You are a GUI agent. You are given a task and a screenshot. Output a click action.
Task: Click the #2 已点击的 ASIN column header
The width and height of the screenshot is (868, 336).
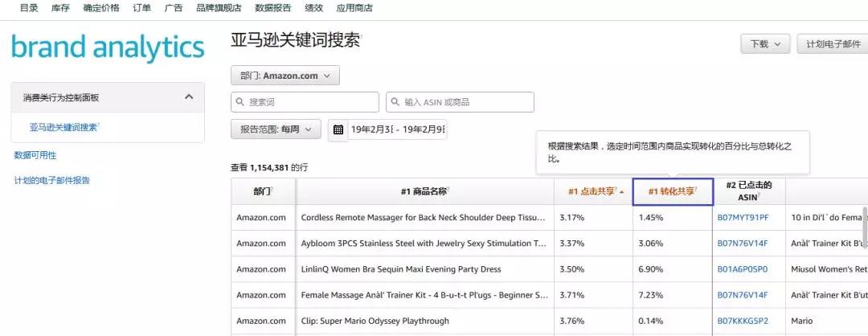pos(748,191)
